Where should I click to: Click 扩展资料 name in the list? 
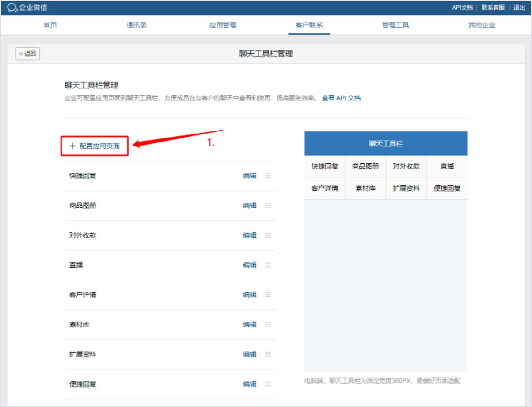pos(83,354)
